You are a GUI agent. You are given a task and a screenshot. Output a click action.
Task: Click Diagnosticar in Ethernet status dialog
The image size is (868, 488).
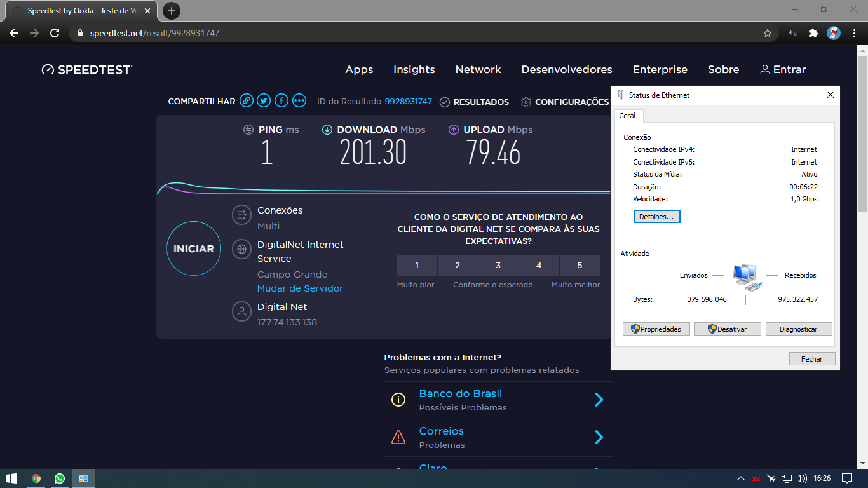[x=799, y=329]
